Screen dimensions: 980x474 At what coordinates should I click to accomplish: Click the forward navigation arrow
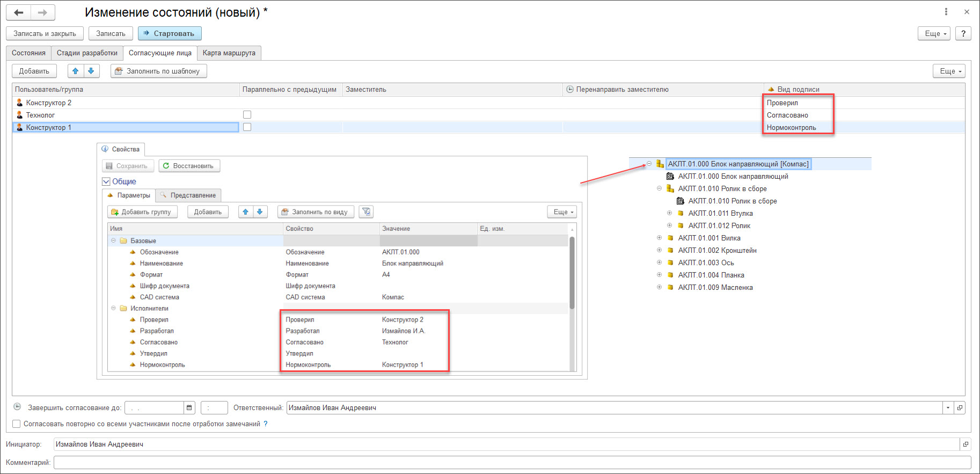pyautogui.click(x=42, y=12)
